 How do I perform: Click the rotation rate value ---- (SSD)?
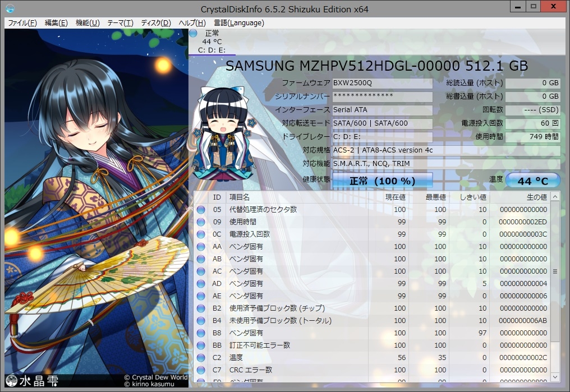pos(532,110)
